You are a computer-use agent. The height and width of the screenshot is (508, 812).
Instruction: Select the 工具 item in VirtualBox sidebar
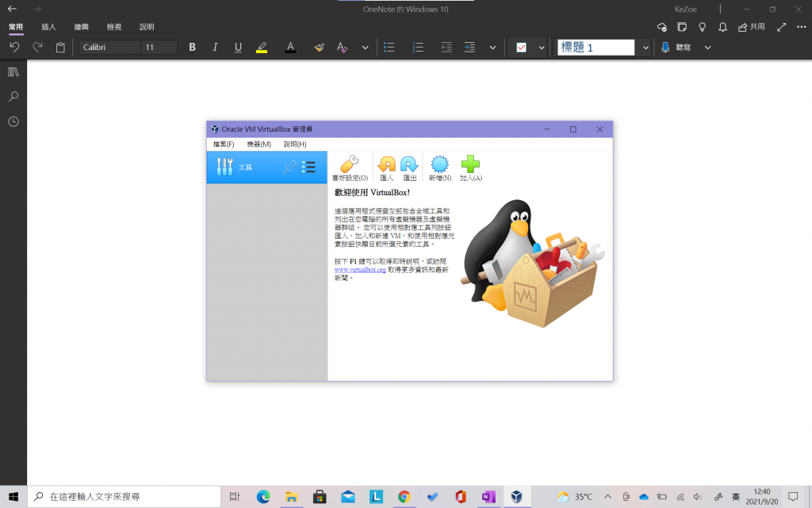point(266,167)
